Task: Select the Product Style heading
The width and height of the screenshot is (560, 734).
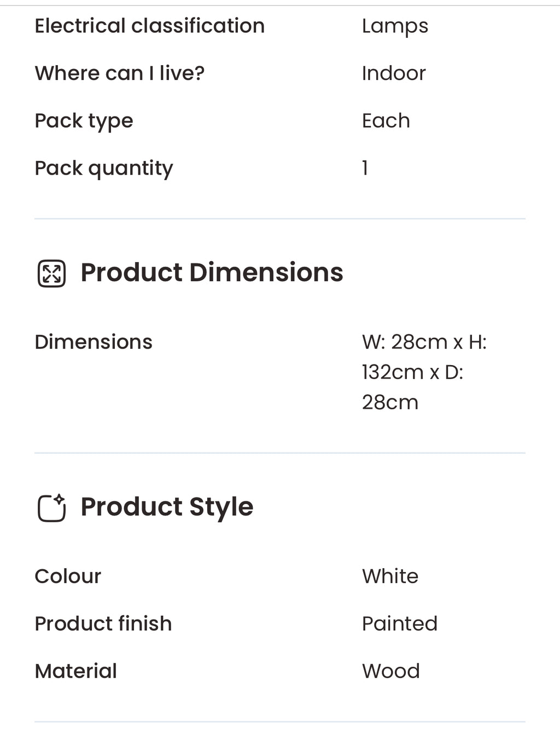Action: coord(167,507)
